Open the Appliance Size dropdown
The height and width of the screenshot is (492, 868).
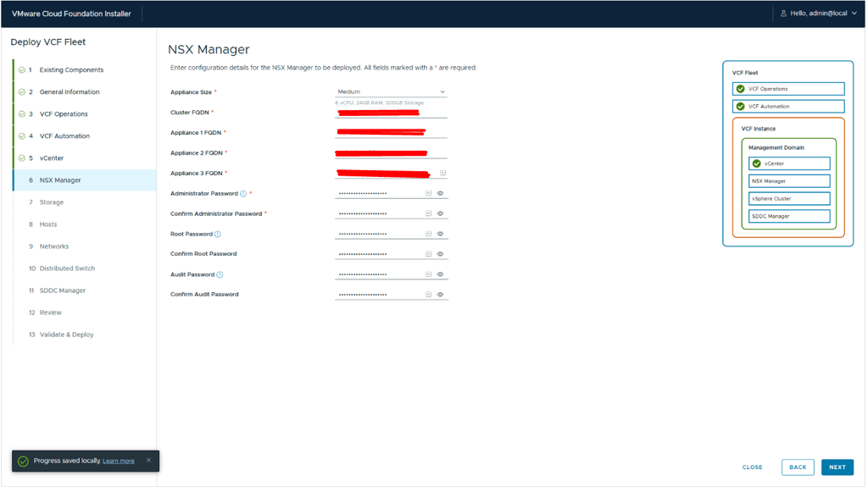(x=392, y=91)
